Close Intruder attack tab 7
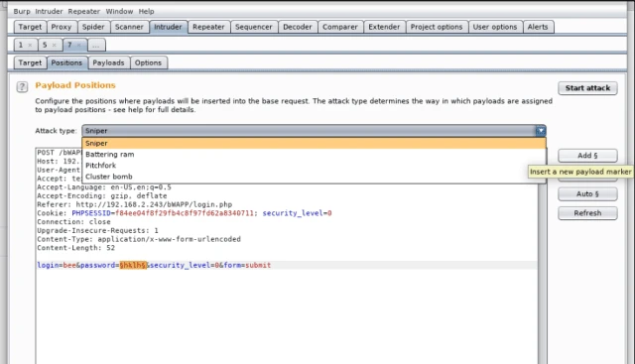The height and width of the screenshot is (364, 635). pyautogui.click(x=79, y=45)
